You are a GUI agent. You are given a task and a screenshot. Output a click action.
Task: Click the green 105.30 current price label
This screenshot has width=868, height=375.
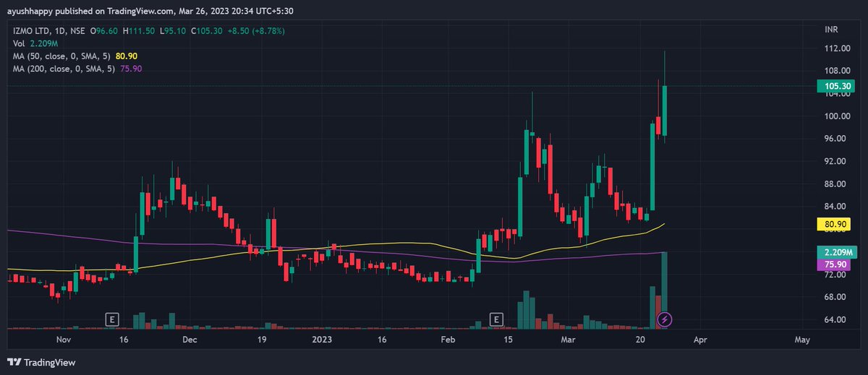(x=836, y=86)
